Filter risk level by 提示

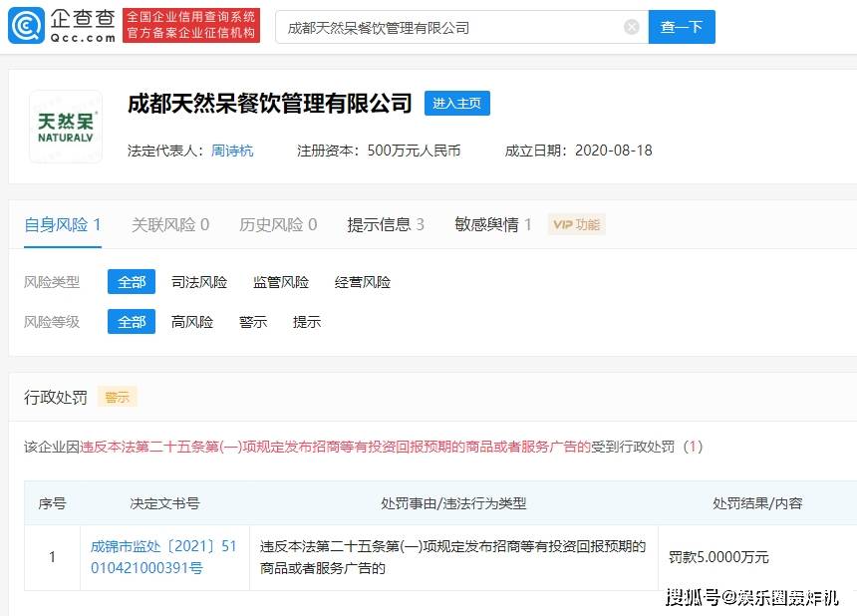pyautogui.click(x=307, y=322)
